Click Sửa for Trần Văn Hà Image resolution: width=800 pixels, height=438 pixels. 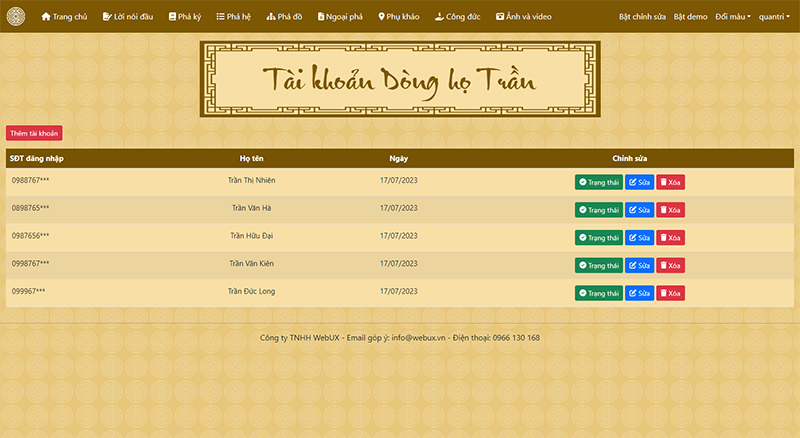(639, 210)
